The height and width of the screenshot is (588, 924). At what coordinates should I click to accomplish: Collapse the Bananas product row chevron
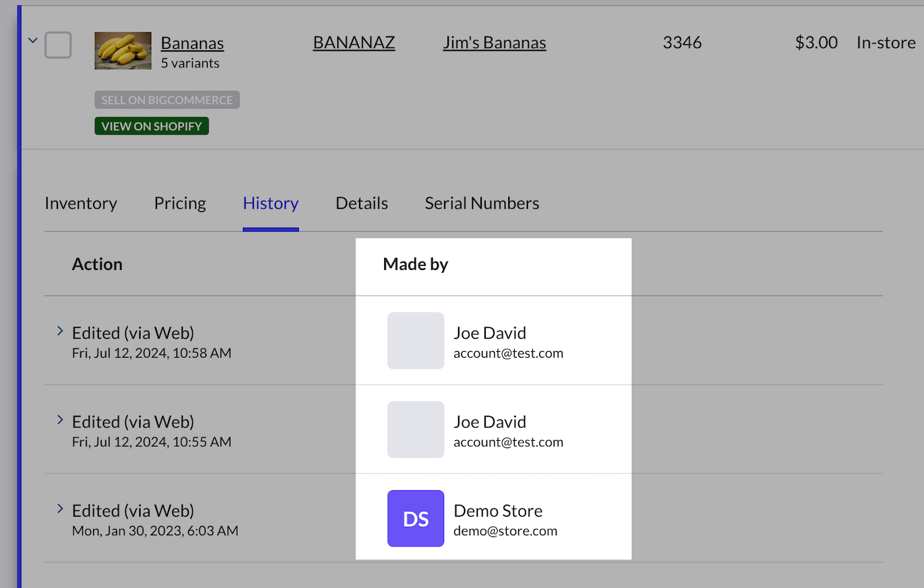33,41
